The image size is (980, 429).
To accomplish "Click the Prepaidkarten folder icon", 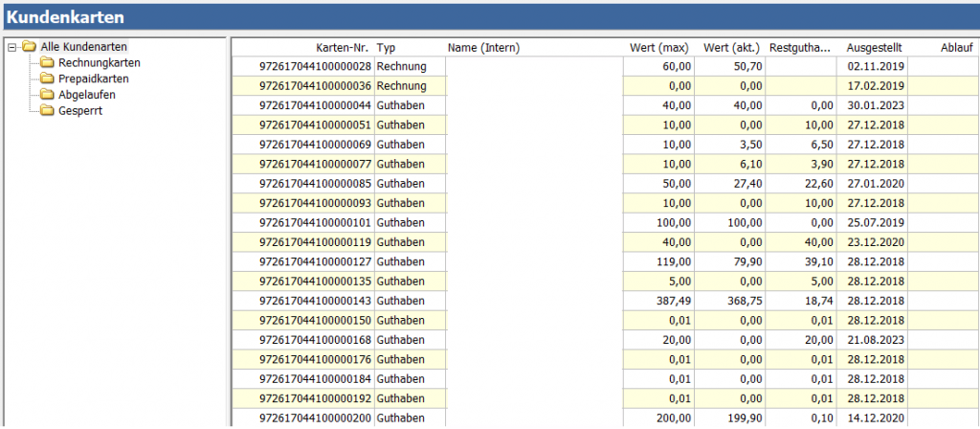I will (x=47, y=79).
